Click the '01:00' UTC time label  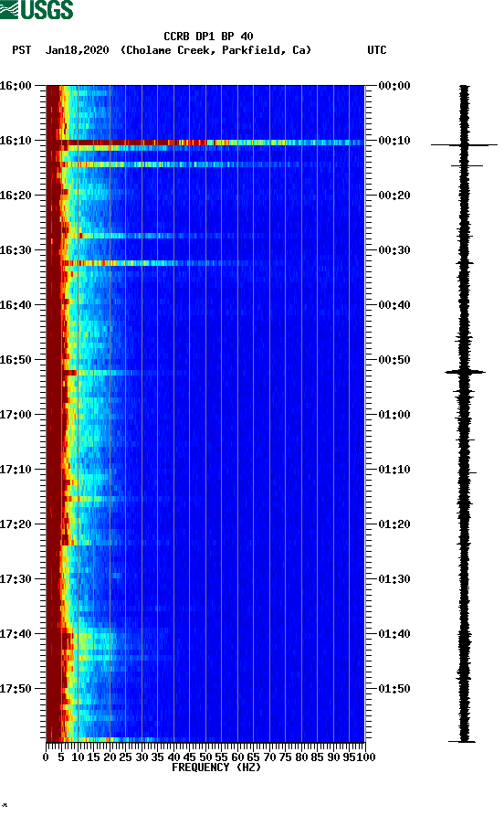click(394, 415)
